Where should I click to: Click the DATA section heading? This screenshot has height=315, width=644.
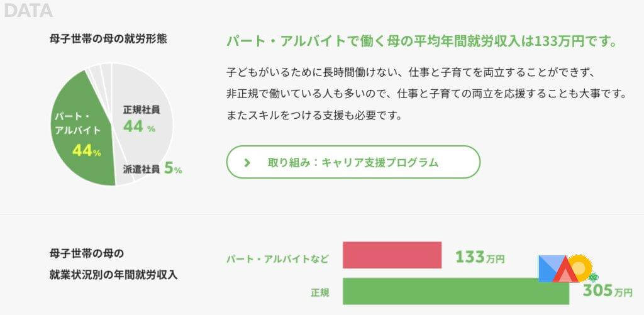pos(28,11)
